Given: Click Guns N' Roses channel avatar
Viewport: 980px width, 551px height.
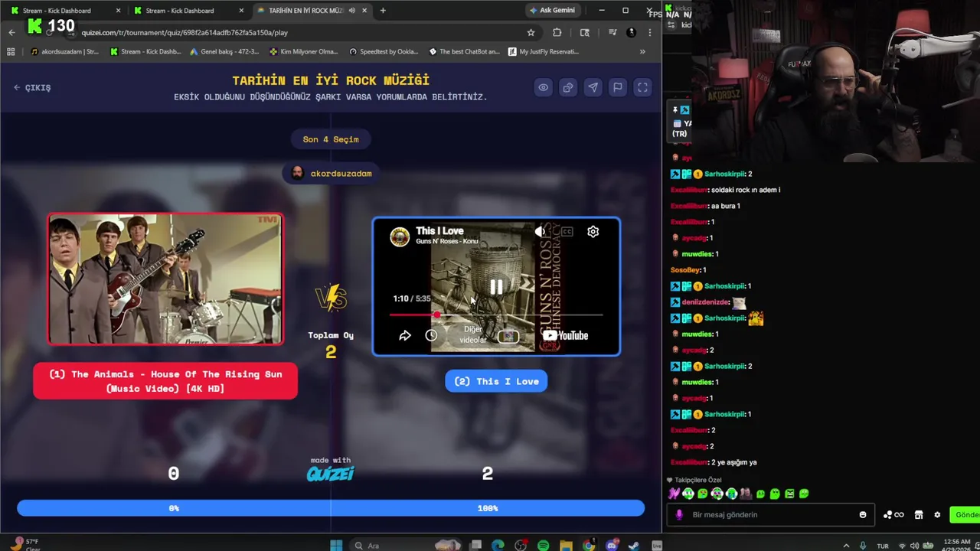Looking at the screenshot, I should click(x=400, y=236).
